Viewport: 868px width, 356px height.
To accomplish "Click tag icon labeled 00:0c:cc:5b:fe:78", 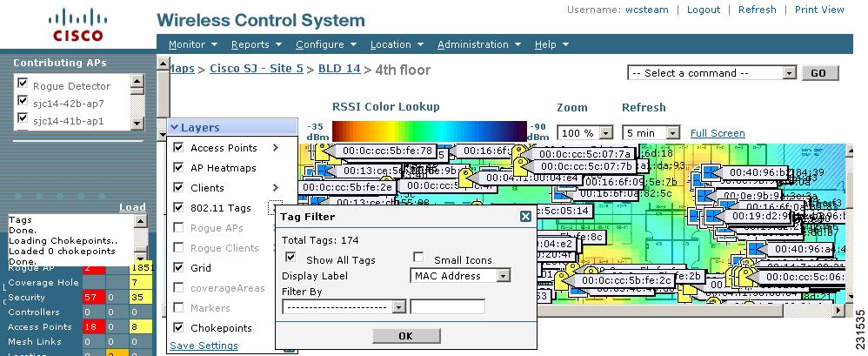I will [x=320, y=151].
